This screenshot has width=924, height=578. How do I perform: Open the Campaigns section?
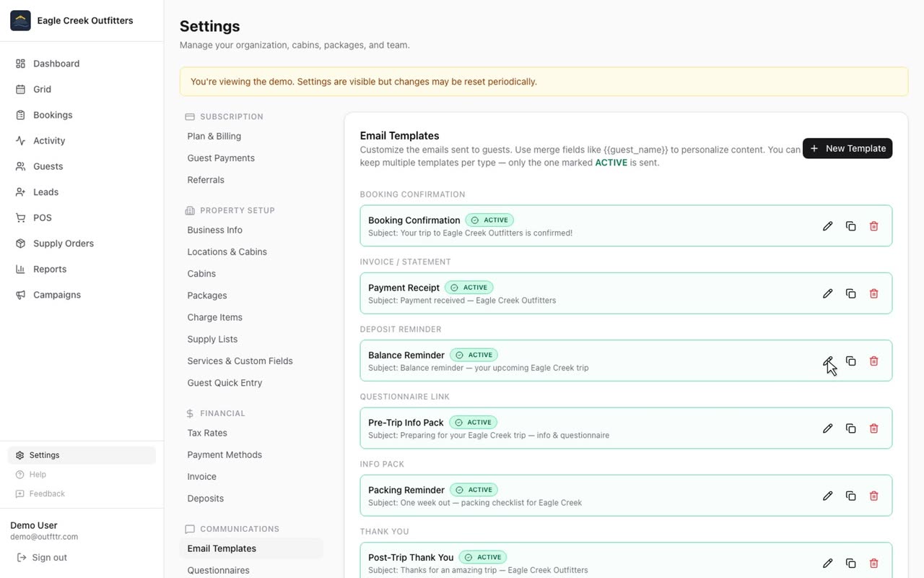coord(82,295)
